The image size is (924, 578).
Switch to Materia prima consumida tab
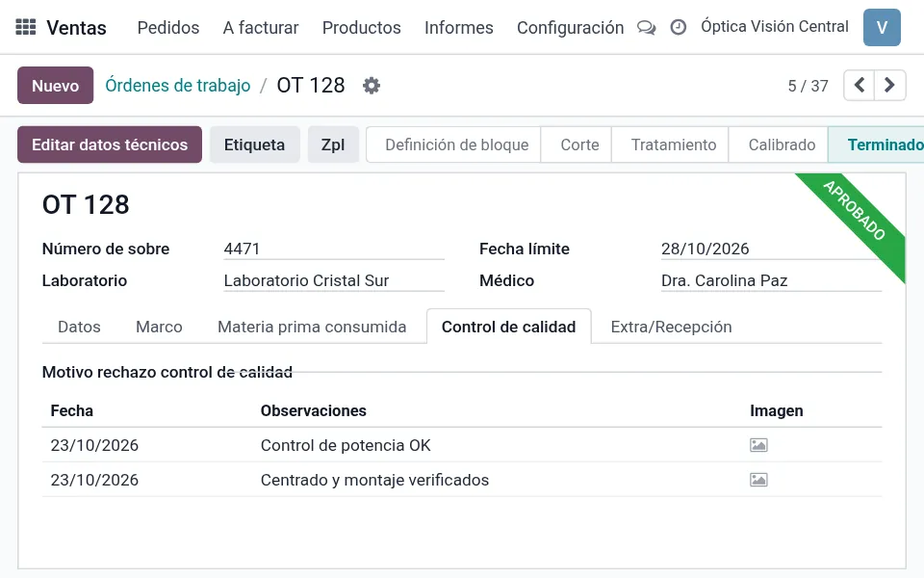tap(312, 327)
